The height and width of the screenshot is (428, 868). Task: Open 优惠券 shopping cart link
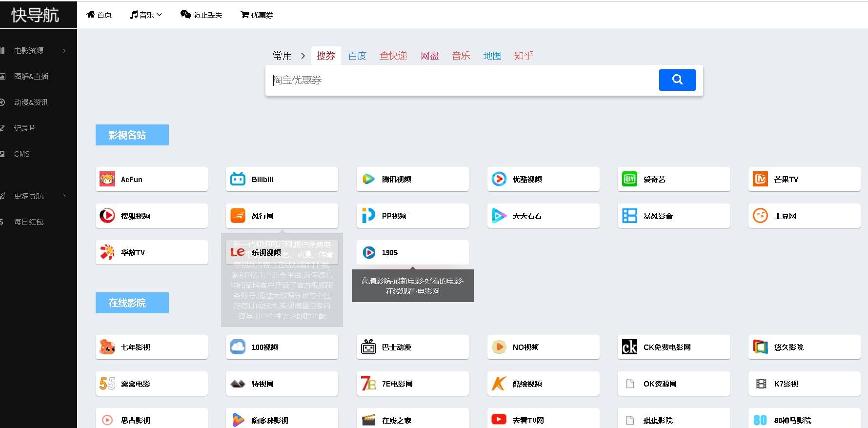point(257,15)
